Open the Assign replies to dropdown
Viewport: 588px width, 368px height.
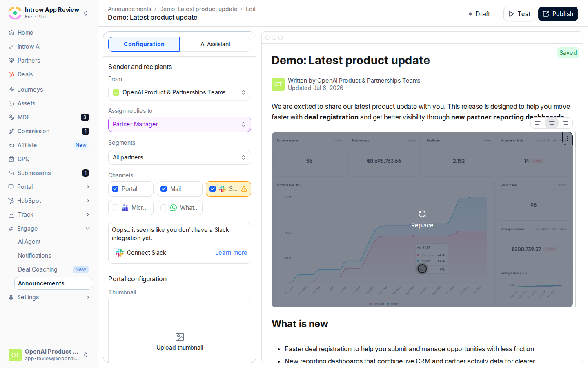(180, 124)
